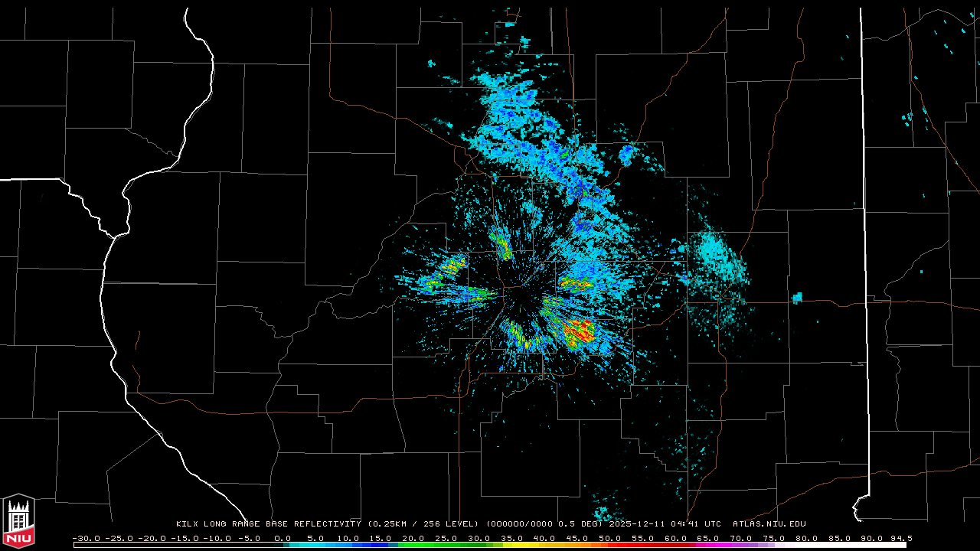Select the "KILX LONG RANGE BASE REFLECTIVITY" title

[x=268, y=524]
